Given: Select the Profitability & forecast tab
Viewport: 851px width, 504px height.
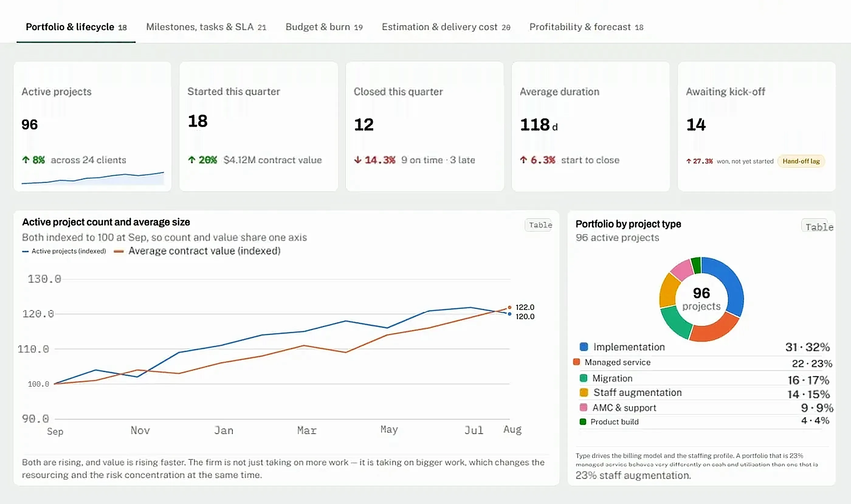Looking at the screenshot, I should click(586, 27).
